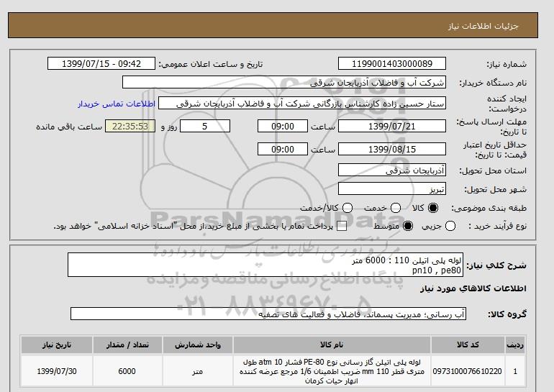Open the اطلاعات تماس خریدار link
This screenshot has height=392, width=554.
click(x=117, y=104)
